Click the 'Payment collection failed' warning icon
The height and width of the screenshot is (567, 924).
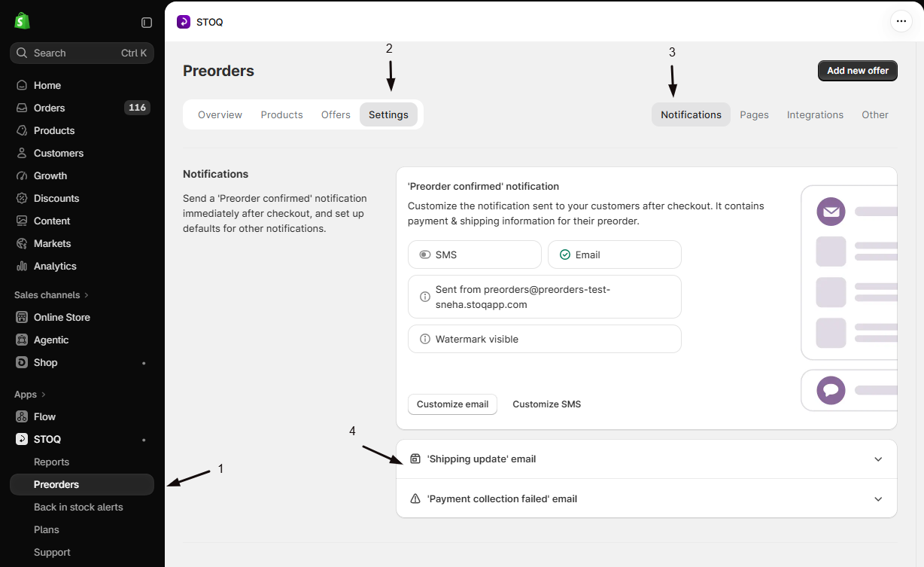click(x=415, y=498)
